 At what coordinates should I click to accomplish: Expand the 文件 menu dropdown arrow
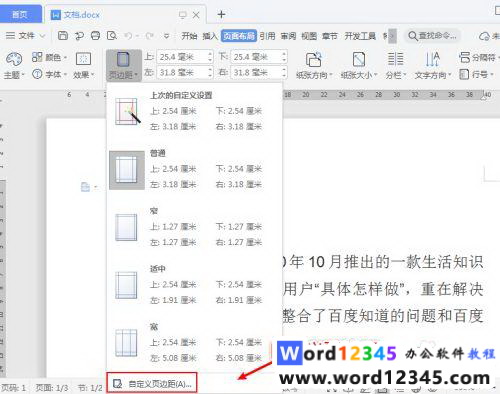43,35
